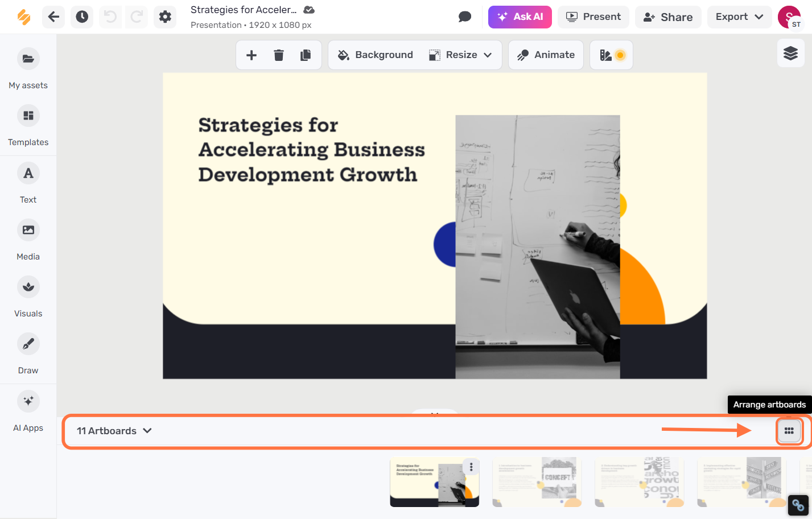Open the user profile avatar
Image resolution: width=812 pixels, height=519 pixels.
[789, 17]
